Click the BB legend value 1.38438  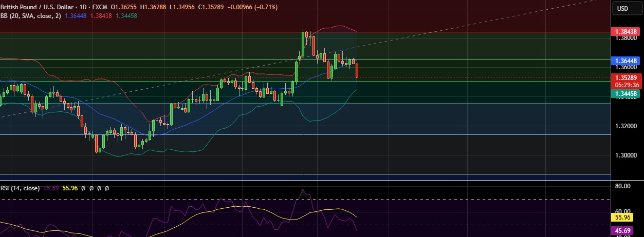(x=101, y=16)
